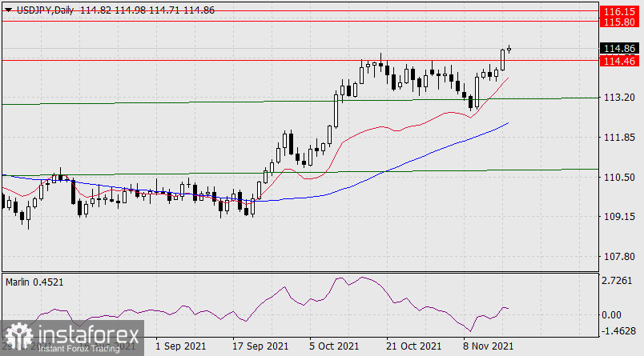The width and height of the screenshot is (644, 356).
Task: Select the Marlin 0.4521 indicator label
Action: pyautogui.click(x=36, y=282)
